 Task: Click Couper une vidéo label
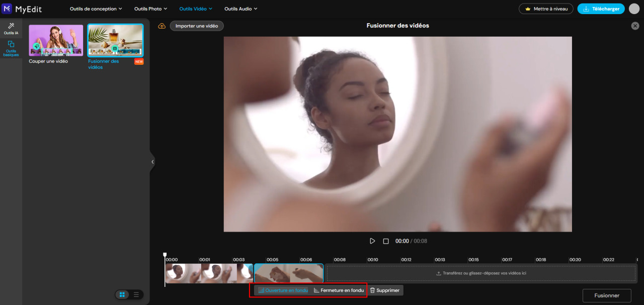point(48,61)
